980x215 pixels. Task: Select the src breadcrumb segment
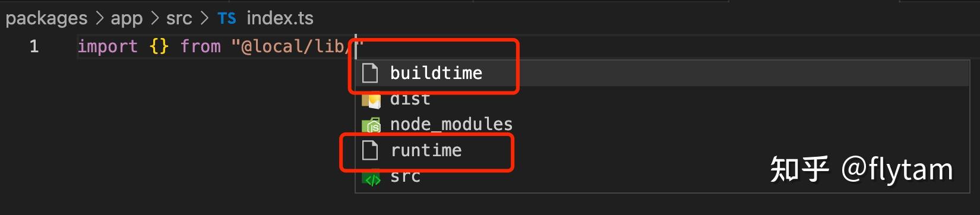coord(179,19)
